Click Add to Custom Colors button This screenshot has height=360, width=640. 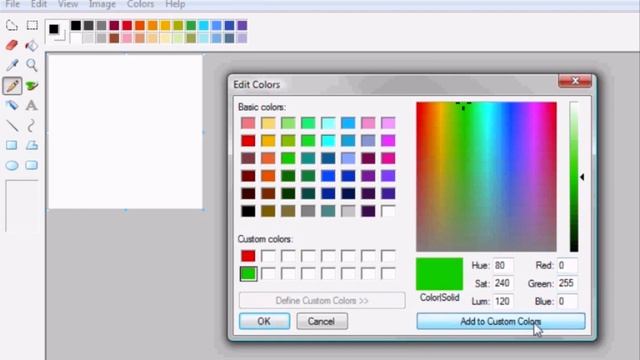(x=501, y=321)
